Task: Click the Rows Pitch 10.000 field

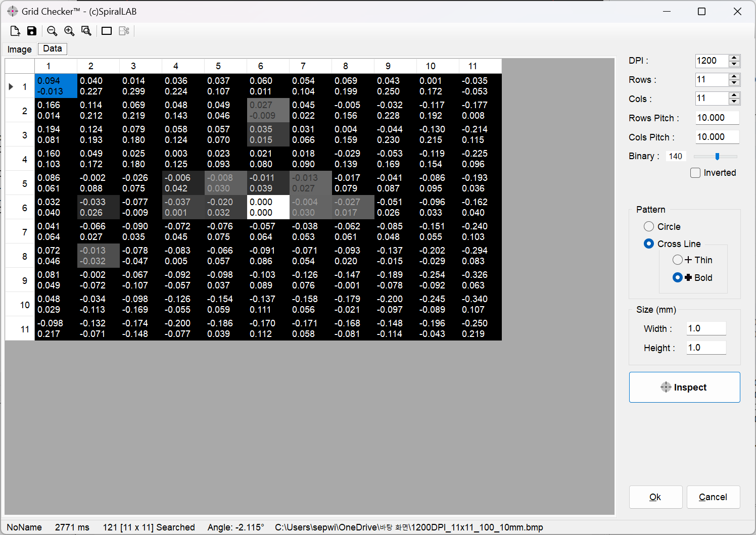Action: [717, 118]
